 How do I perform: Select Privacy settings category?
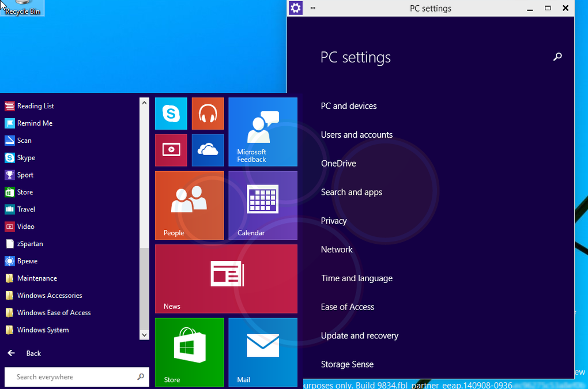click(334, 221)
